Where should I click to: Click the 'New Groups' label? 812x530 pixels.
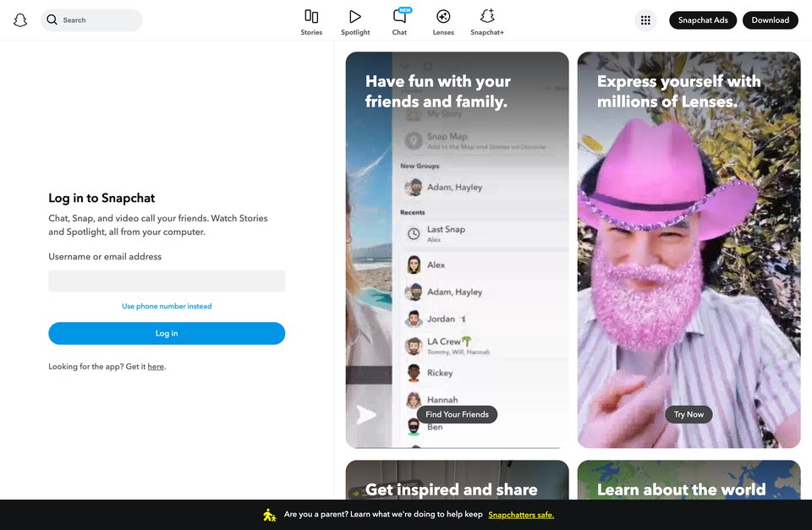tap(420, 167)
